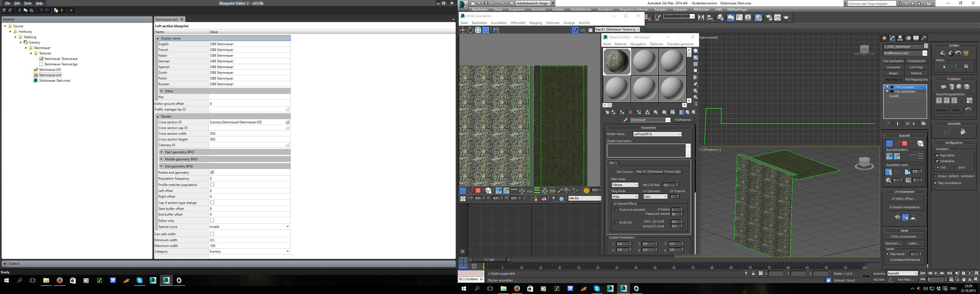Open the Modifikatoren-Liste dropdown

pyautogui.click(x=924, y=53)
